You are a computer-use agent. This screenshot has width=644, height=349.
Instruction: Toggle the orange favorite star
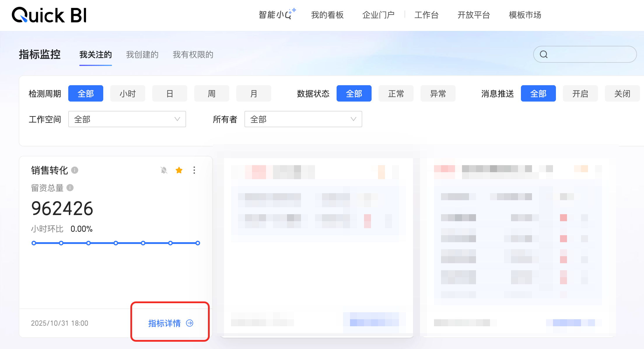click(179, 170)
